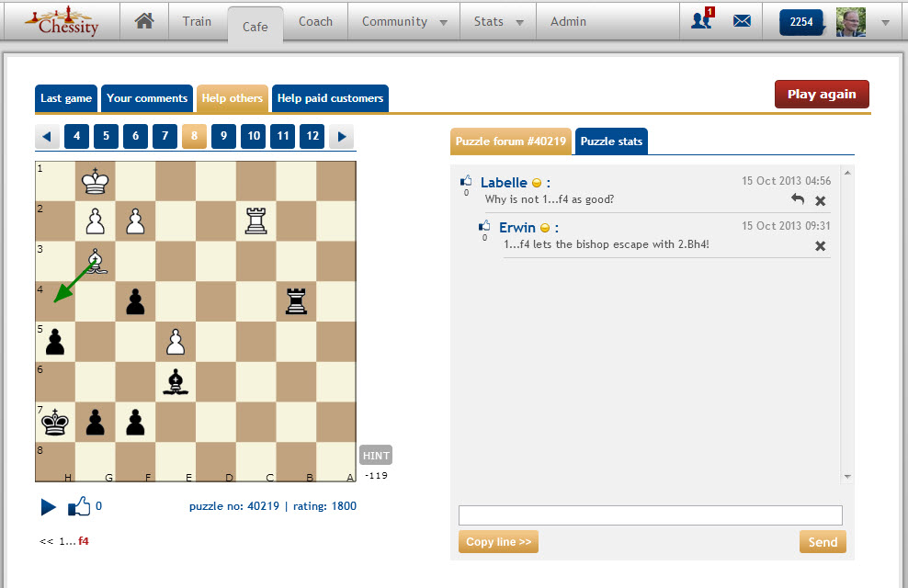Select the Cafe tab
Image resolution: width=908 pixels, height=588 pixels.
255,26
